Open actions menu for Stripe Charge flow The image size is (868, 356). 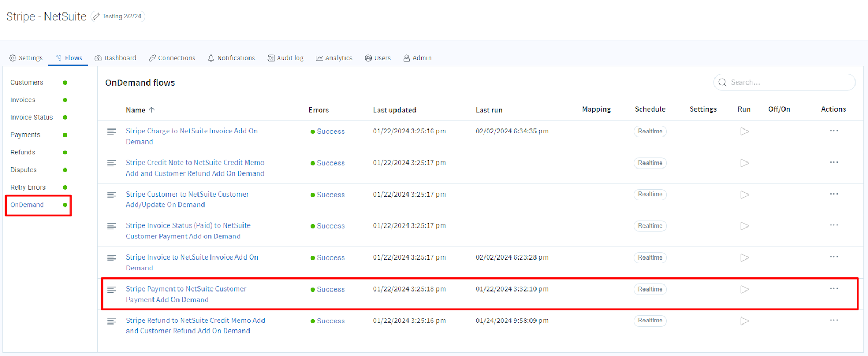click(x=834, y=131)
